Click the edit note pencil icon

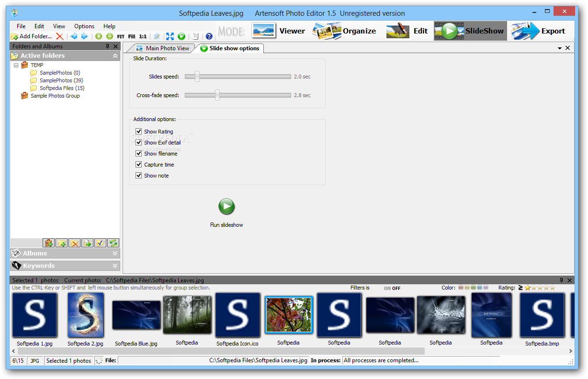tap(157, 36)
